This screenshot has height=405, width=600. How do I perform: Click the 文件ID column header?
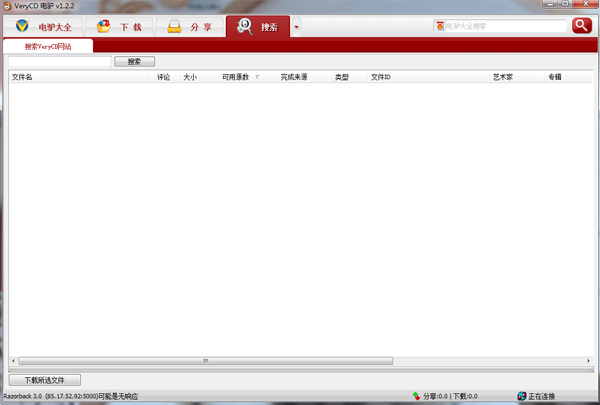click(381, 77)
